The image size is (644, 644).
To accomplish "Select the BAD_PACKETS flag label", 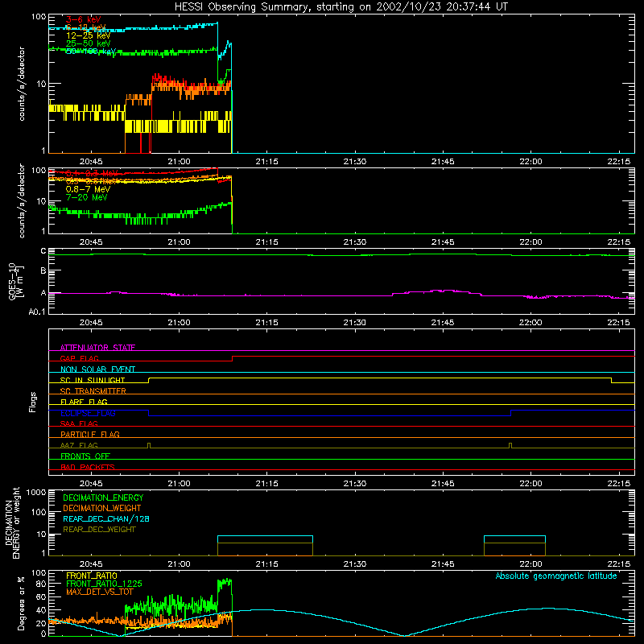I will 88,467.
